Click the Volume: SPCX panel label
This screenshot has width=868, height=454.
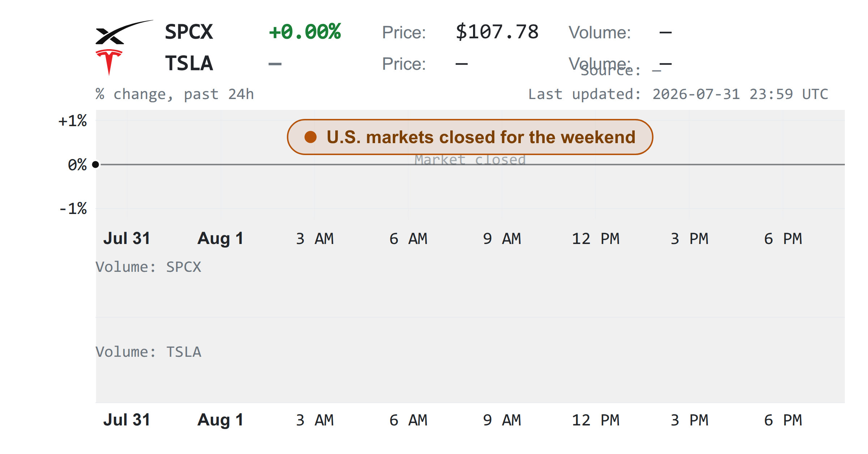[x=148, y=267]
